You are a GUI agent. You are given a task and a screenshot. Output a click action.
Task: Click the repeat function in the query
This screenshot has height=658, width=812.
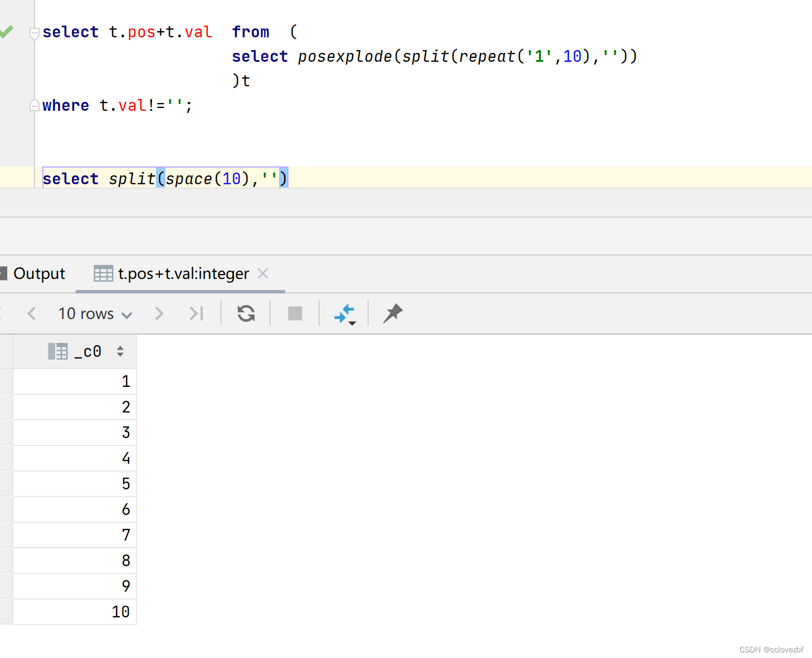[487, 57]
